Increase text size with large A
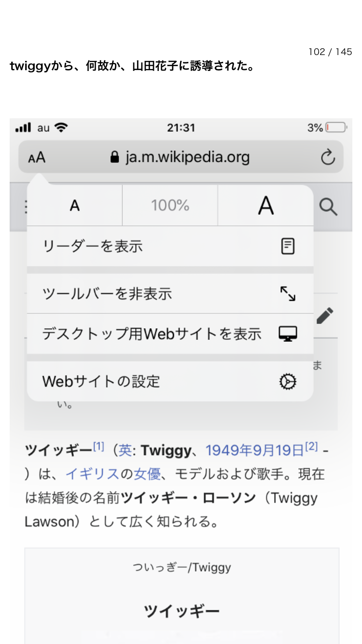The image size is (362, 644). [x=265, y=206]
